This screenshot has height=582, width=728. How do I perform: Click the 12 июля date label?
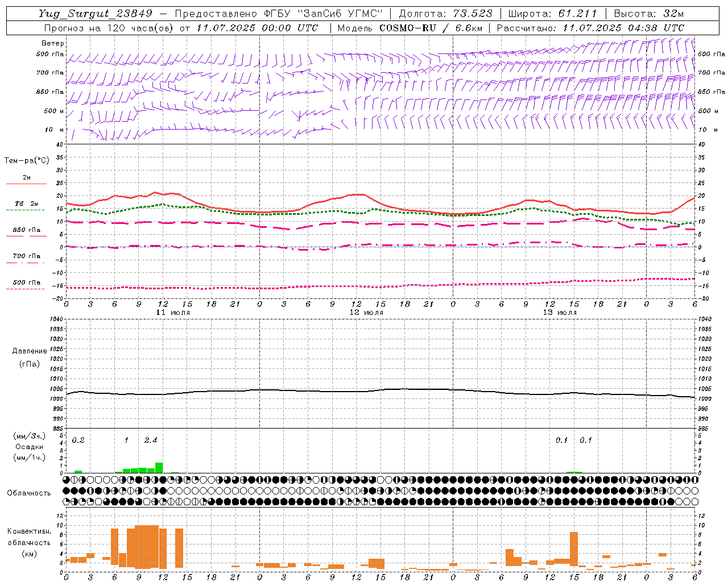pos(366,313)
